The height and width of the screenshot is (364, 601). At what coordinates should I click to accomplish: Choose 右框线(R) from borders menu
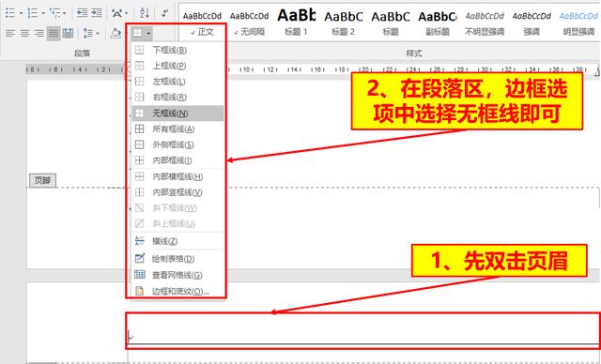coord(177,98)
